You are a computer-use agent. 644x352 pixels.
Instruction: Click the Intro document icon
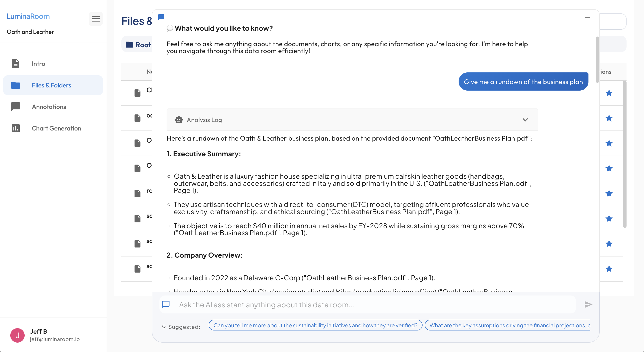click(15, 64)
